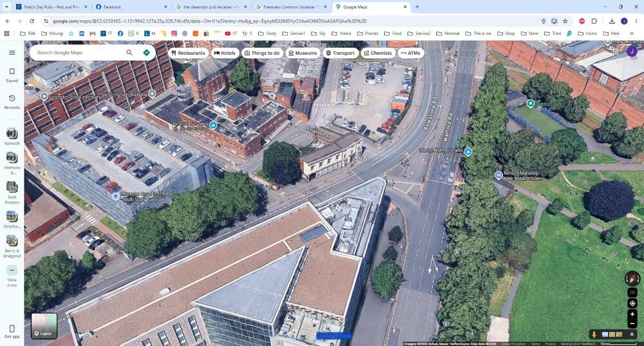
Task: Click the search magnifier icon
Action: pos(129,53)
